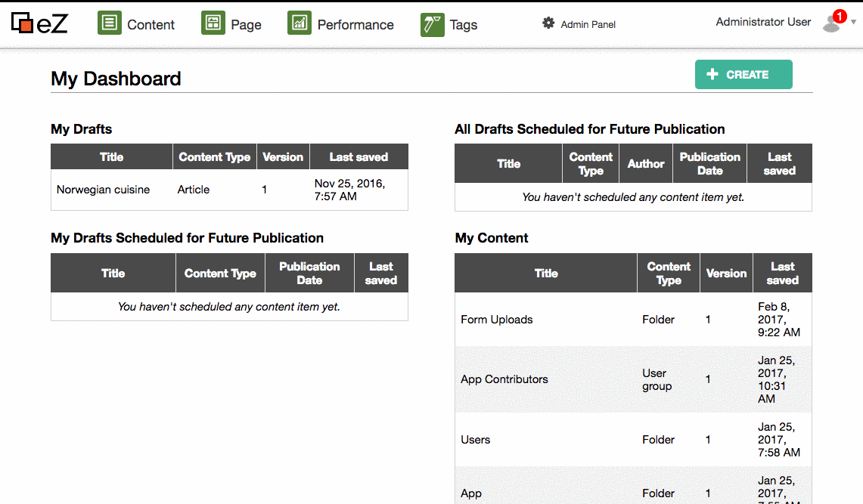Click the Performance chart icon
Screen dimensions: 863x504
click(300, 23)
